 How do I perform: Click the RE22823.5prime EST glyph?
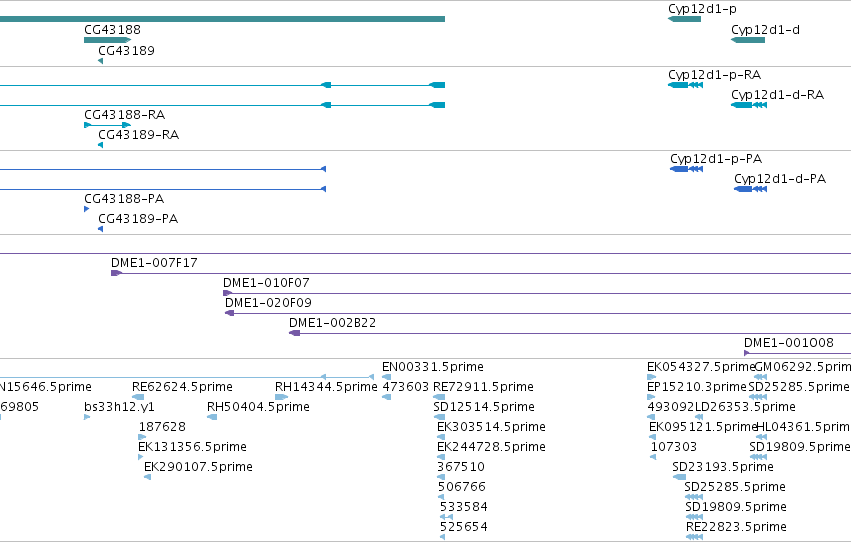[694, 537]
